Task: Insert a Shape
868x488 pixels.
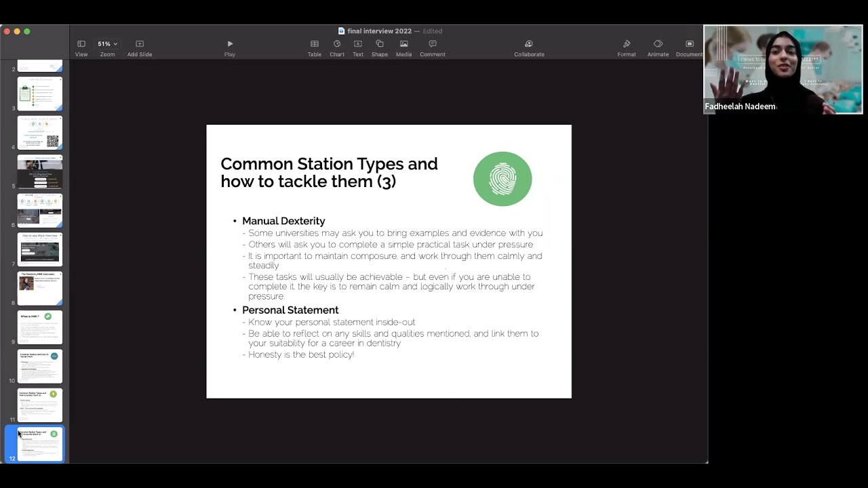Action: tap(380, 47)
